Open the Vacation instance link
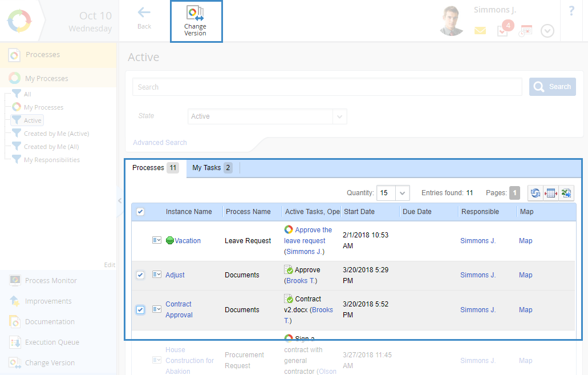Image resolution: width=588 pixels, height=375 pixels. [x=188, y=241]
